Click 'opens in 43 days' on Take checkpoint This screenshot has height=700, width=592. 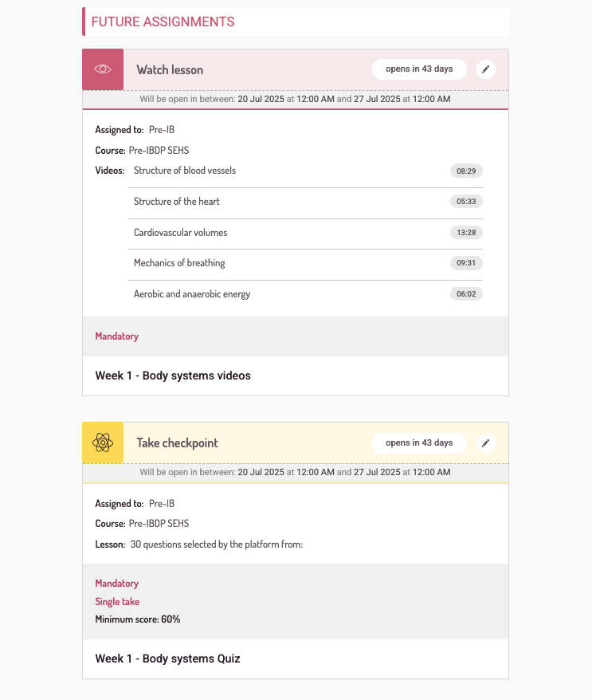click(419, 442)
